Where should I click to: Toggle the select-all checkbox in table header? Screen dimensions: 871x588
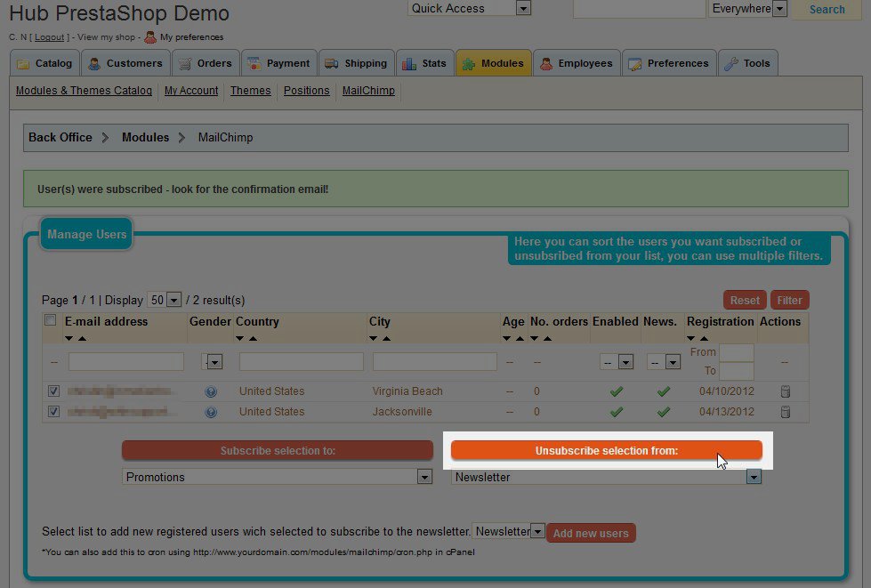click(51, 321)
